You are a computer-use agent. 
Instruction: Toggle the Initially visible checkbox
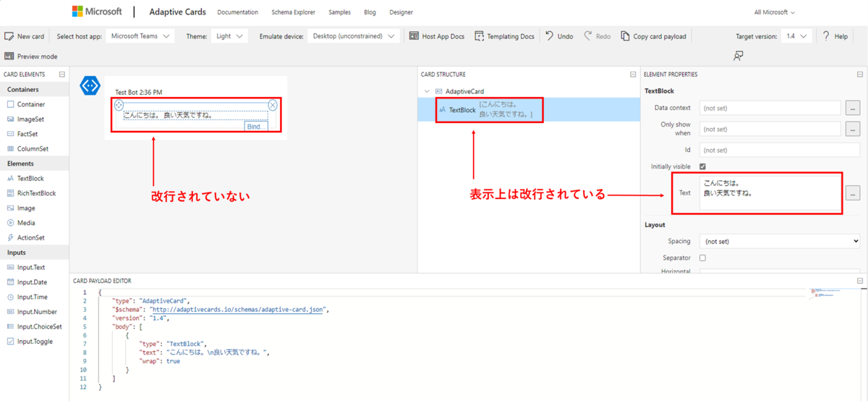[702, 166]
